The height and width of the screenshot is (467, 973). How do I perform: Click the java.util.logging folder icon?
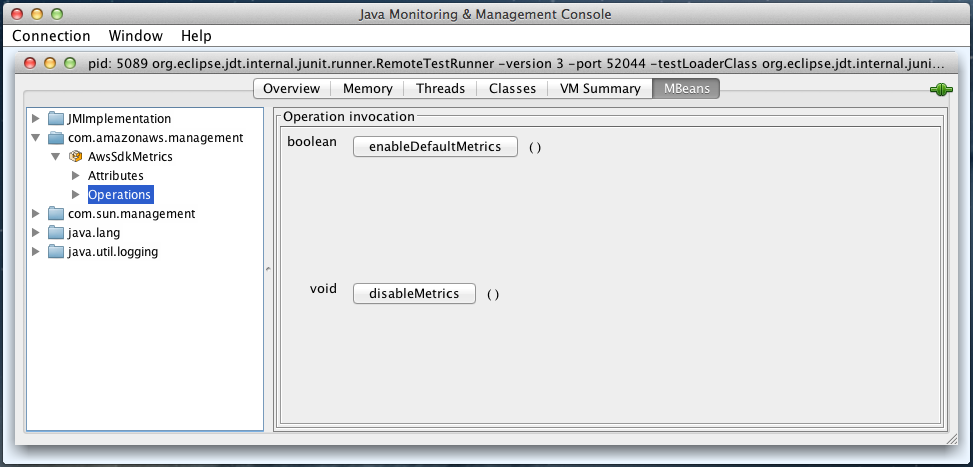56,252
